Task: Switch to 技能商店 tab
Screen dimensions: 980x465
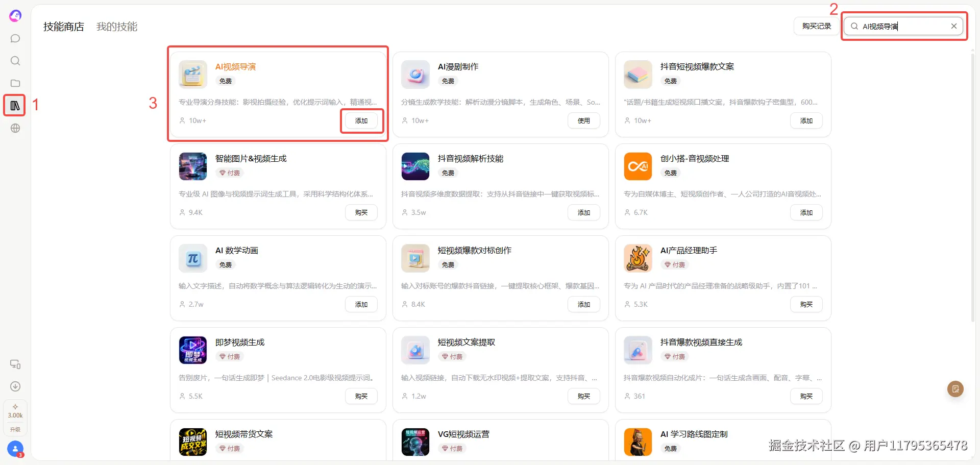Action: coord(64,27)
